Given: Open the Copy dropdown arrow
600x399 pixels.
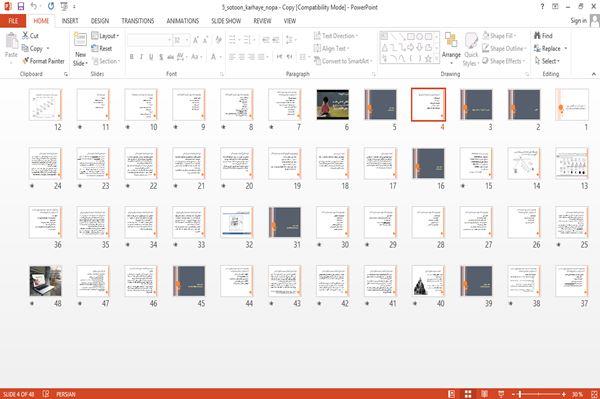Looking at the screenshot, I should 48,49.
